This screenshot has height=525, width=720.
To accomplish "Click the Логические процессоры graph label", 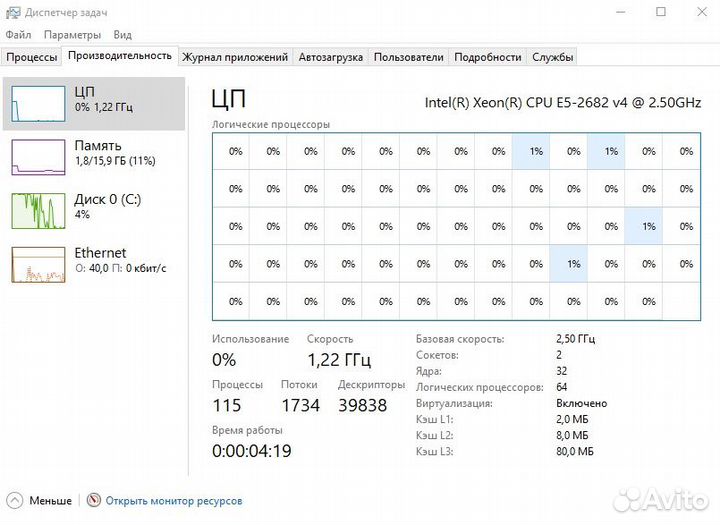I will pyautogui.click(x=271, y=124).
